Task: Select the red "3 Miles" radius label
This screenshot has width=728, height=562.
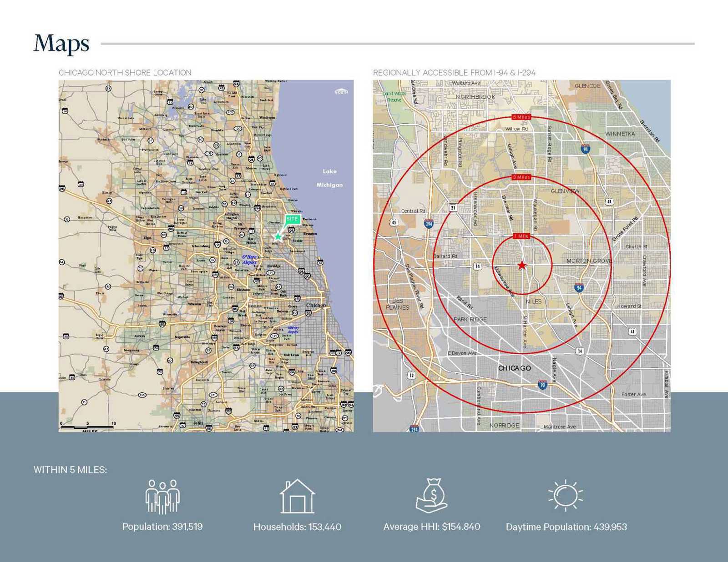Action: tap(521, 177)
